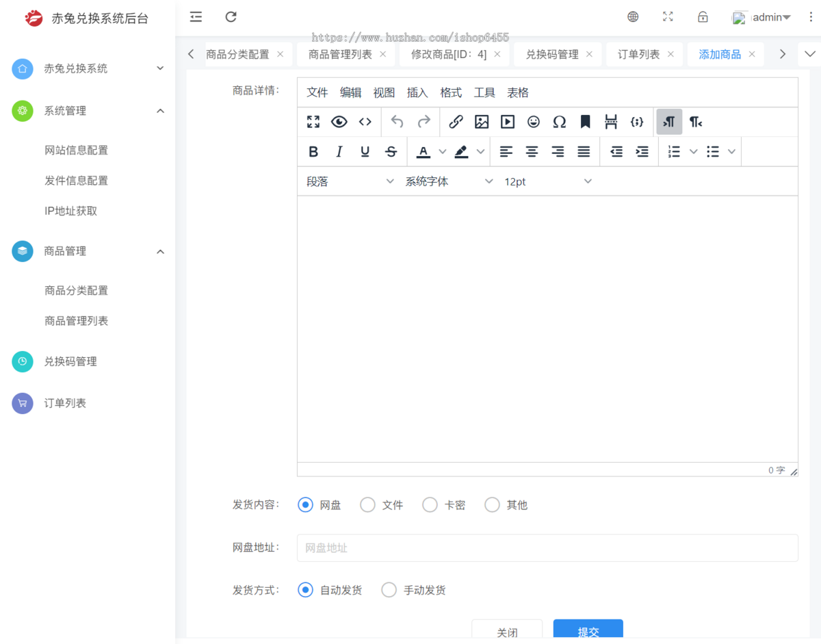Open the 系统字体 font family dropdown
This screenshot has height=644, width=821.
pyautogui.click(x=449, y=181)
